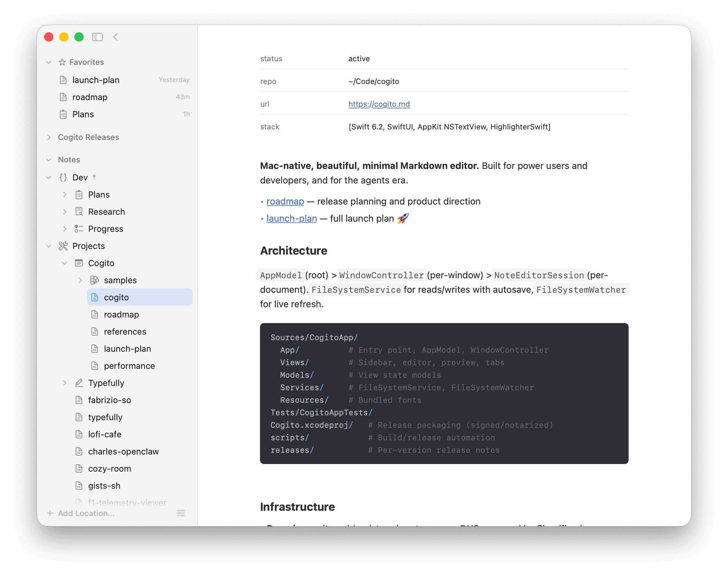Open the https://cogito.md link
Viewport: 728px width, 575px height.
pos(379,104)
